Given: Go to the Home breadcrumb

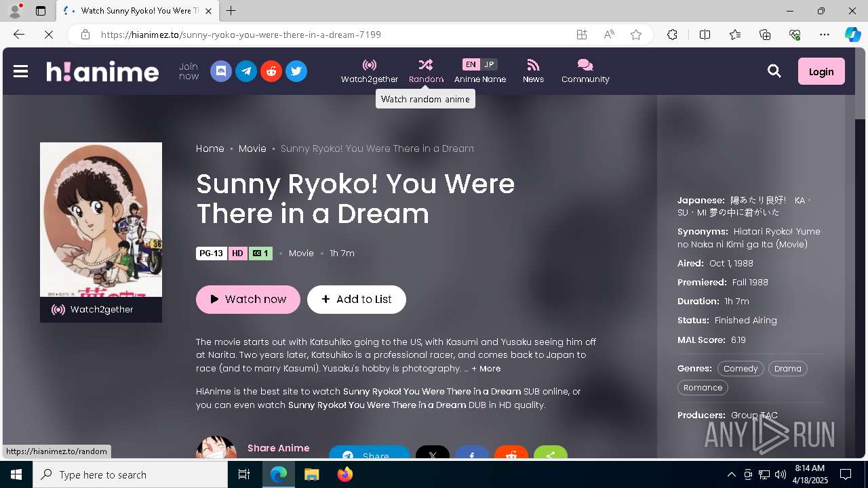Looking at the screenshot, I should (x=210, y=148).
